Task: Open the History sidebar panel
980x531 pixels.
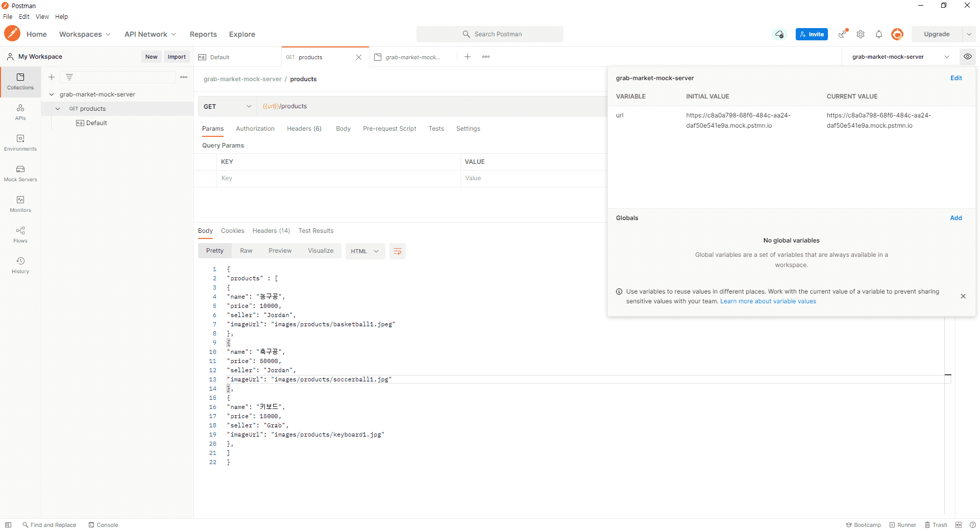Action: (x=20, y=265)
